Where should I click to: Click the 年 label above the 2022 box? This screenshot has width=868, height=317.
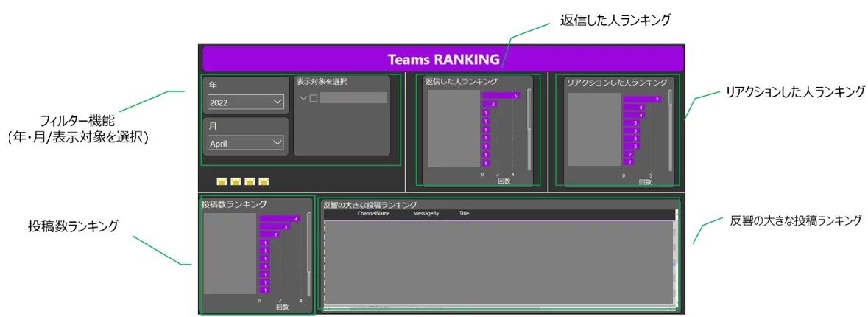click(x=213, y=86)
